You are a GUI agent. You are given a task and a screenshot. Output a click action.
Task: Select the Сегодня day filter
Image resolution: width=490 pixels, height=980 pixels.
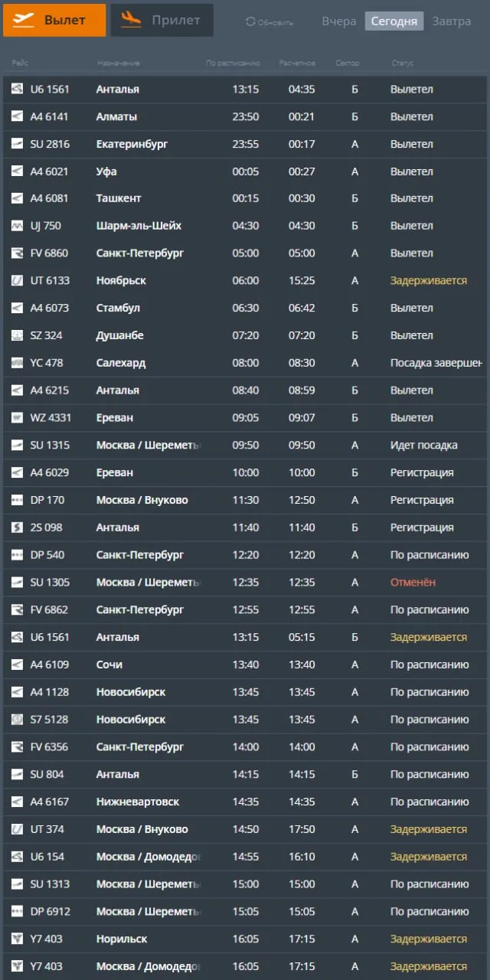pos(394,21)
